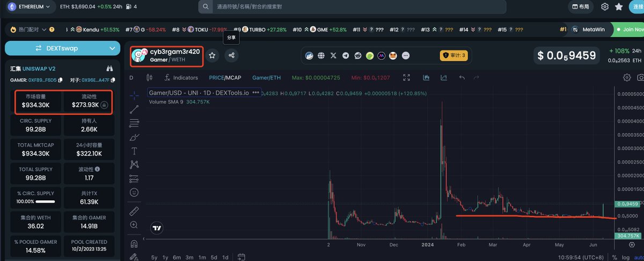Viewport: 644px width, 261px height.
Task: Open the chart interval D dropdown
Action: click(x=131, y=78)
